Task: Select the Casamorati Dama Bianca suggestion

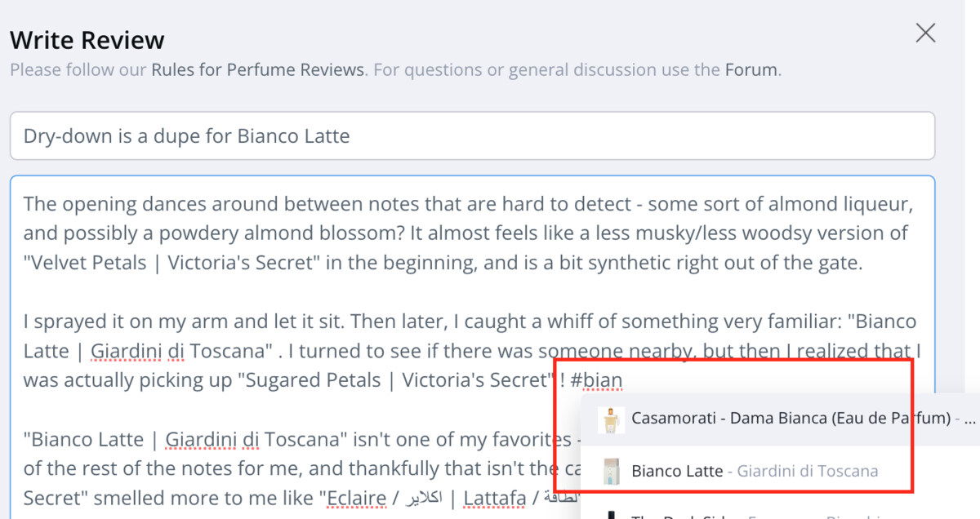Action: click(x=780, y=419)
